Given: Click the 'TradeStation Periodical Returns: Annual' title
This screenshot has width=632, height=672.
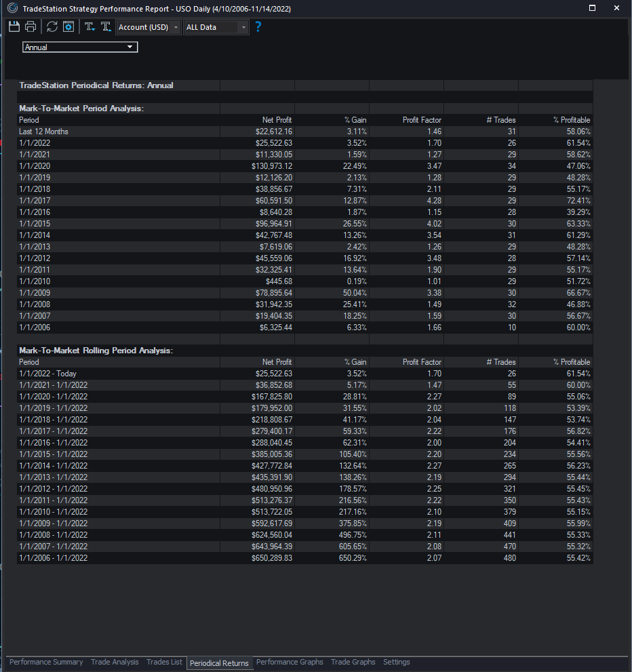Looking at the screenshot, I should coord(96,85).
